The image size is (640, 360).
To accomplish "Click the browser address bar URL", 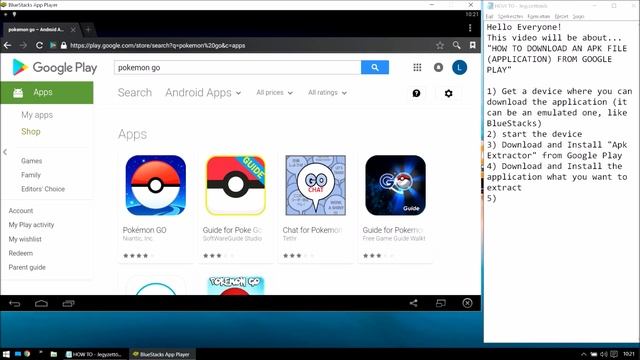I will pos(158,45).
